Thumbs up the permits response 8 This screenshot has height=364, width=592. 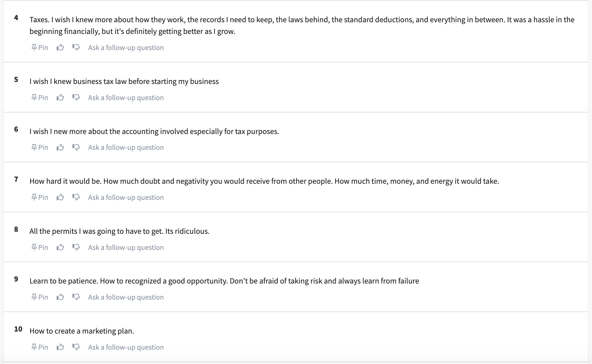[x=60, y=247]
